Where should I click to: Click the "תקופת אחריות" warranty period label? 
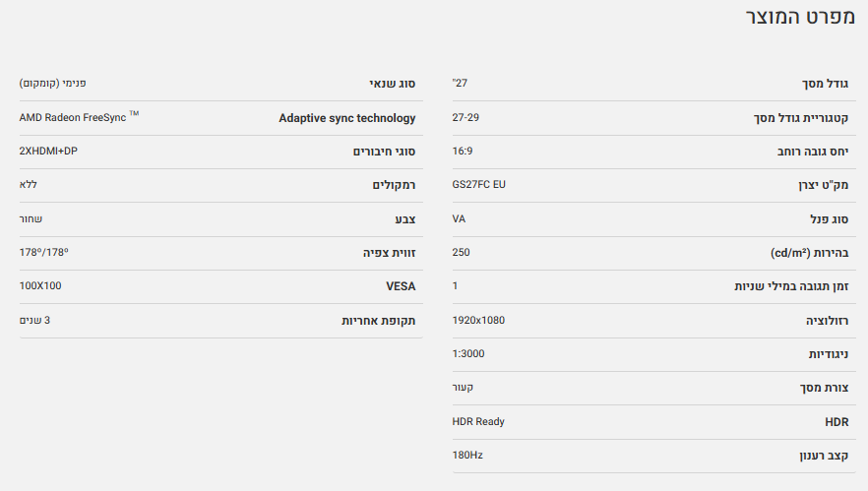click(x=378, y=321)
